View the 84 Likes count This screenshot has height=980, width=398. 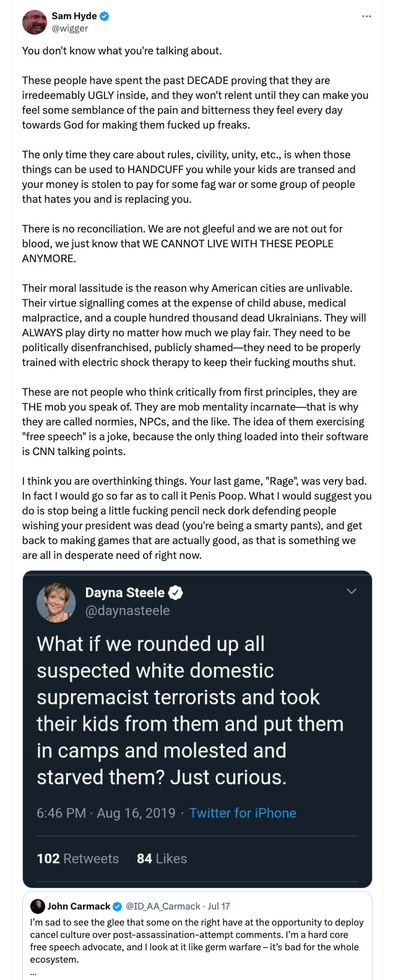tap(162, 858)
